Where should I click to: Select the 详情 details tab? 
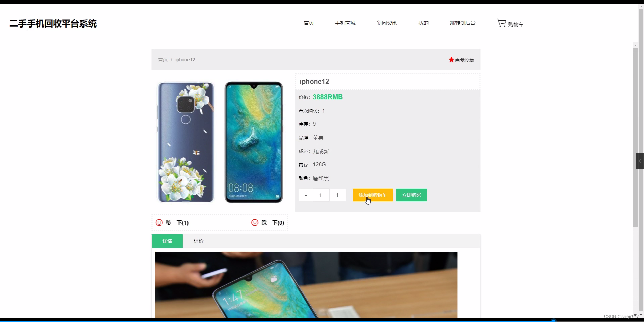(167, 241)
